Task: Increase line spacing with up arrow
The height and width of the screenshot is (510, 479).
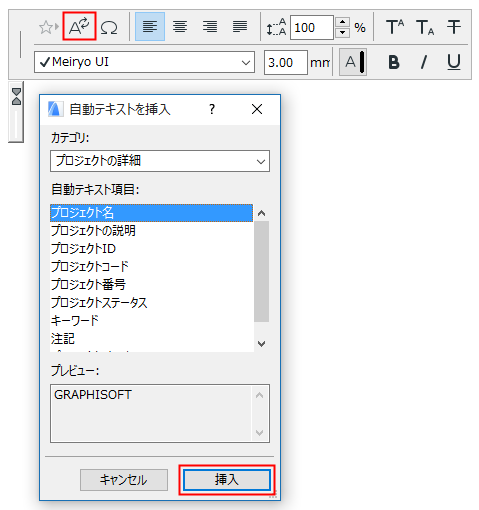Action: 342,22
